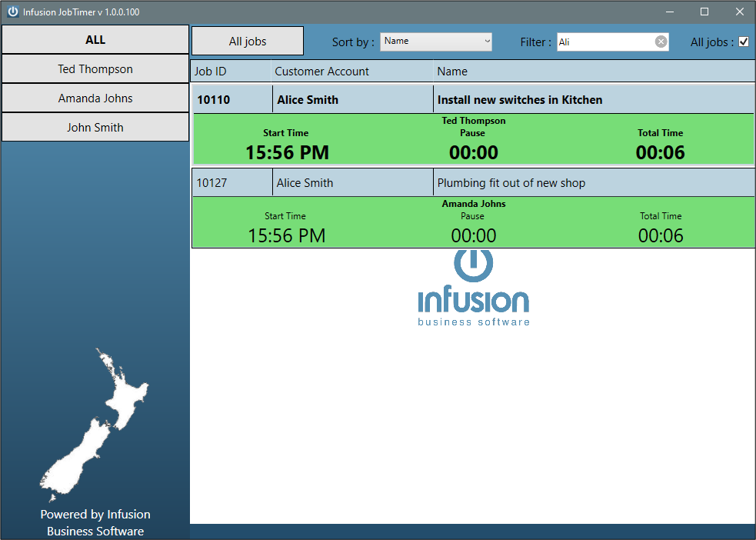Screen dimensions: 756x540
Task: Select Ted Thompson in the sidebar
Action: tap(95, 68)
